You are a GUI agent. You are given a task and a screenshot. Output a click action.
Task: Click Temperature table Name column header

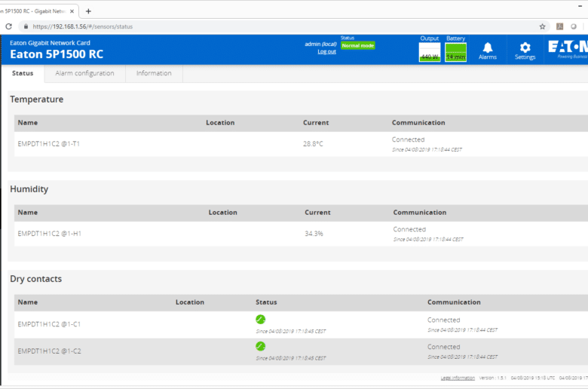28,123
